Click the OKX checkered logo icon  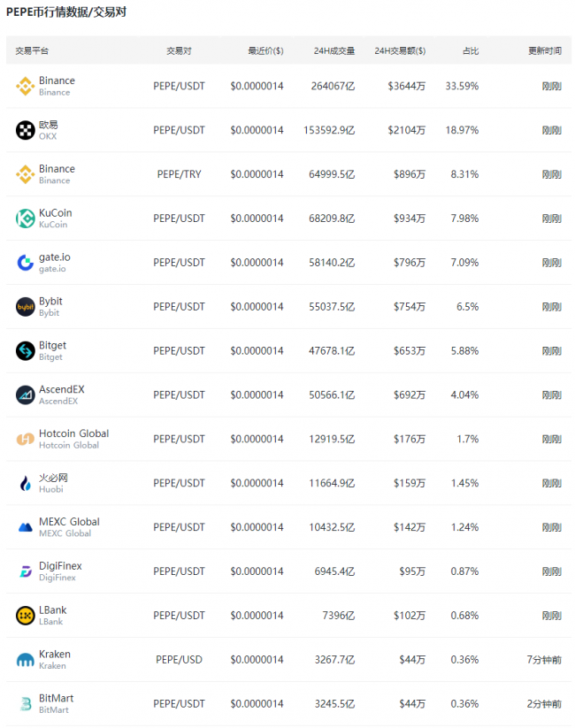pos(25,130)
